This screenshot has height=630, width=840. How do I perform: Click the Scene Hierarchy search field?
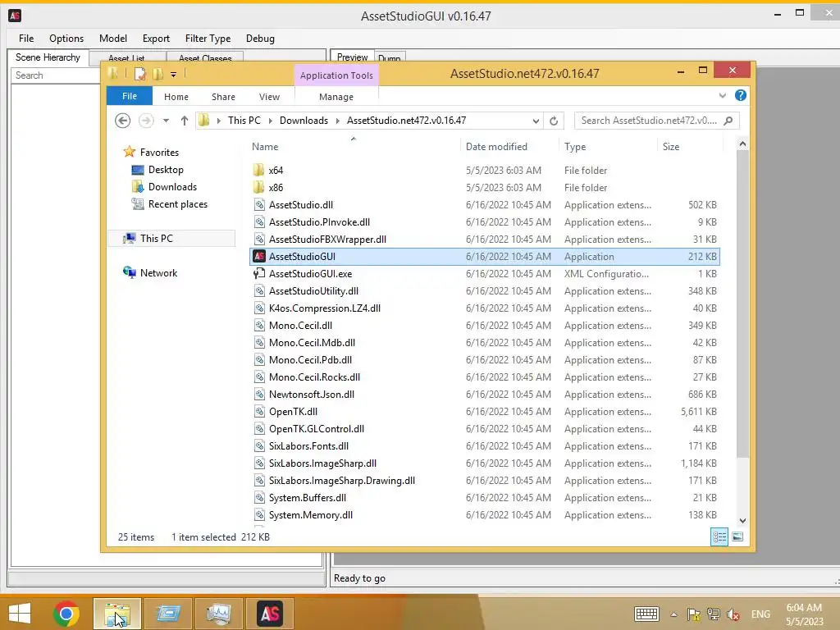[x=55, y=75]
